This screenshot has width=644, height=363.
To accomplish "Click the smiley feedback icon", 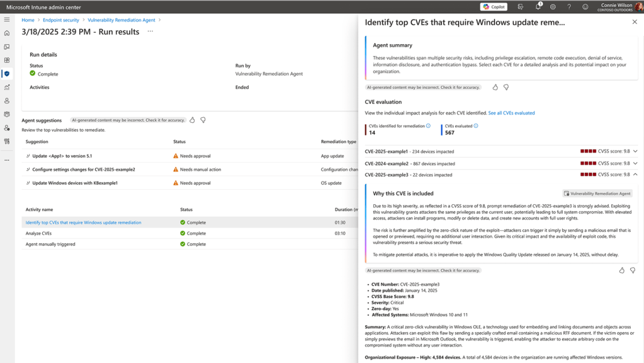I will pos(585,7).
